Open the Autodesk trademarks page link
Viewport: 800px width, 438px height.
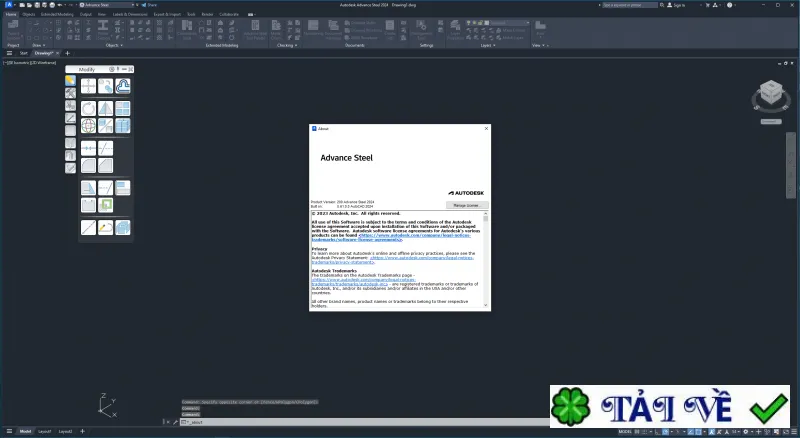coord(363,282)
